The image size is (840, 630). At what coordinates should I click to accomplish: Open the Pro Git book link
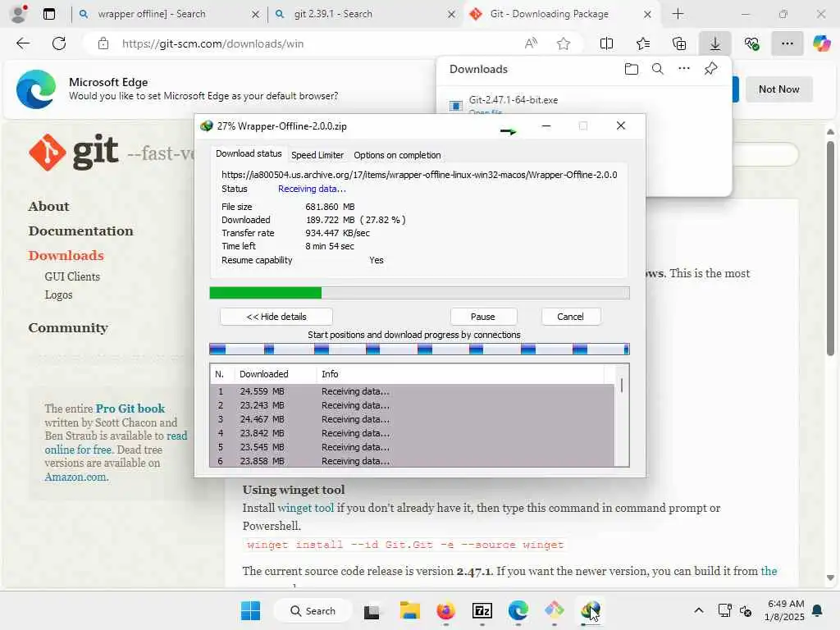(x=130, y=409)
